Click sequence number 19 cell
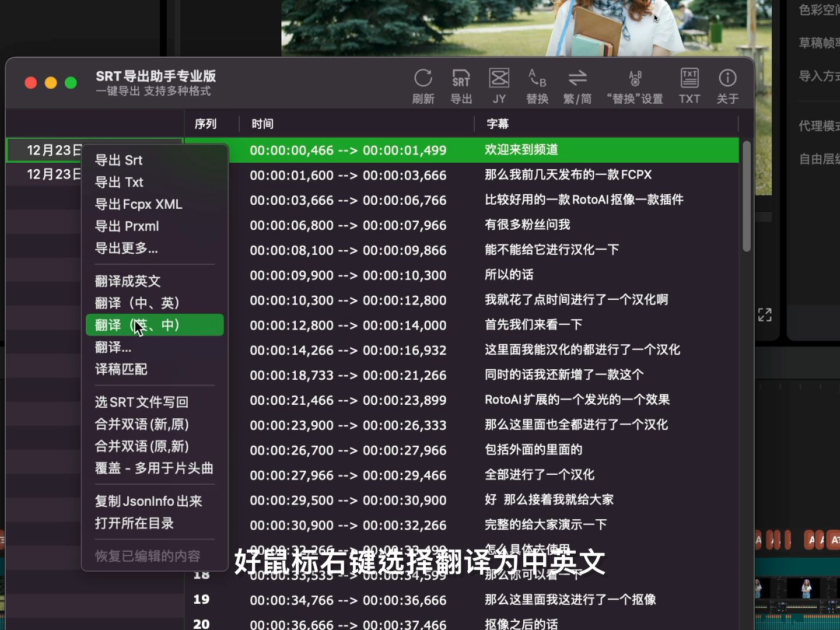This screenshot has height=630, width=840. [x=201, y=600]
